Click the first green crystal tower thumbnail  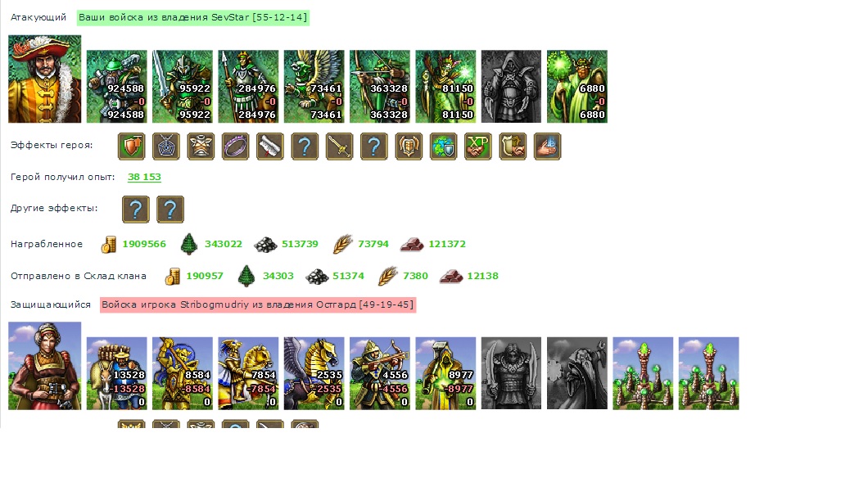[643, 373]
